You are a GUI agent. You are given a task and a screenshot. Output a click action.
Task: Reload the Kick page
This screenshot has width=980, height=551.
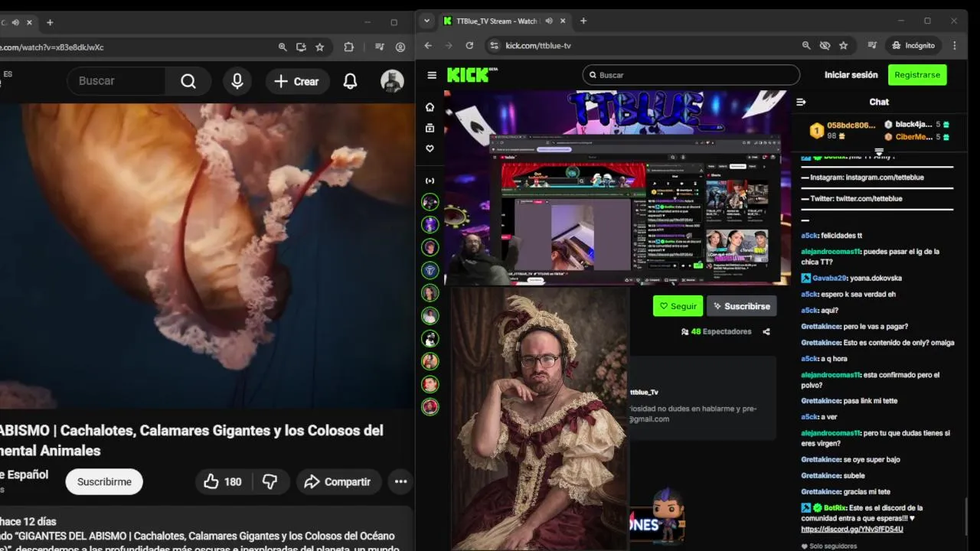click(469, 45)
